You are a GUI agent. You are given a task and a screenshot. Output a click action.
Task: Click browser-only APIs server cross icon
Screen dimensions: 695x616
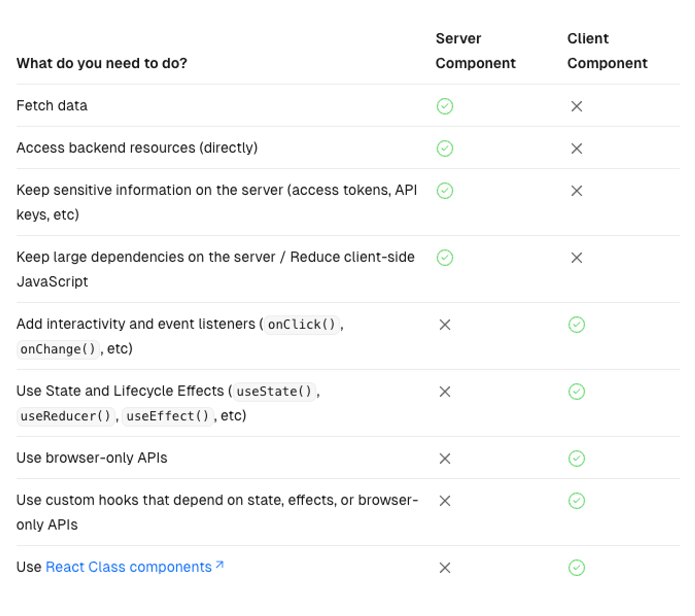coord(444,458)
